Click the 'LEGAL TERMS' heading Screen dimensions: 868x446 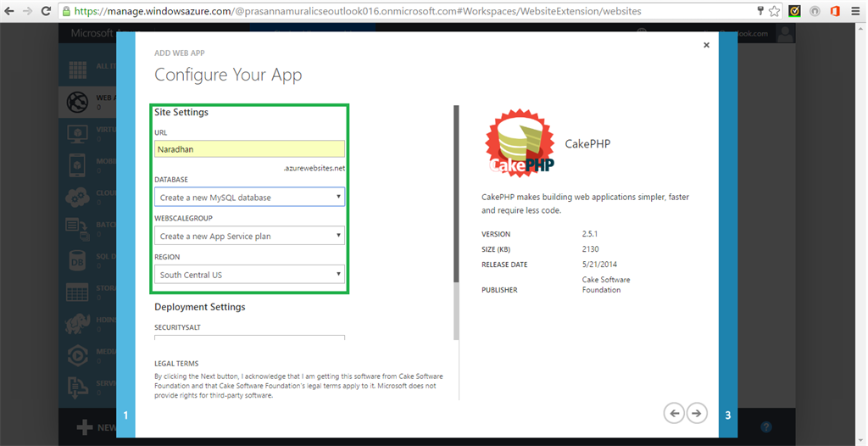pyautogui.click(x=176, y=364)
